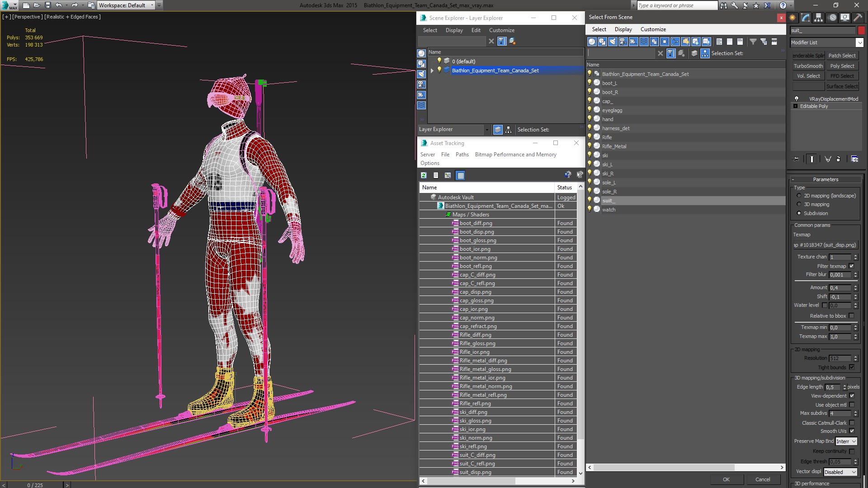
Task: Toggle Display Lights filter in Select From Scene
Action: coord(612,42)
